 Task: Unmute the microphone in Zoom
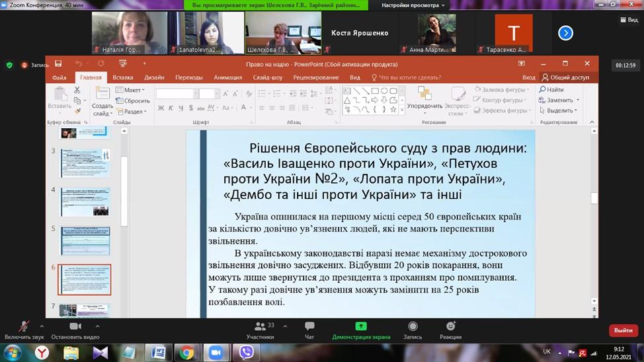(x=24, y=327)
